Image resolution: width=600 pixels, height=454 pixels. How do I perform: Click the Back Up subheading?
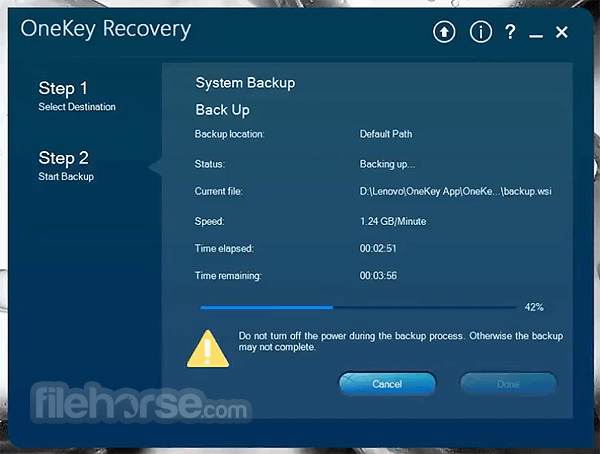click(x=222, y=110)
